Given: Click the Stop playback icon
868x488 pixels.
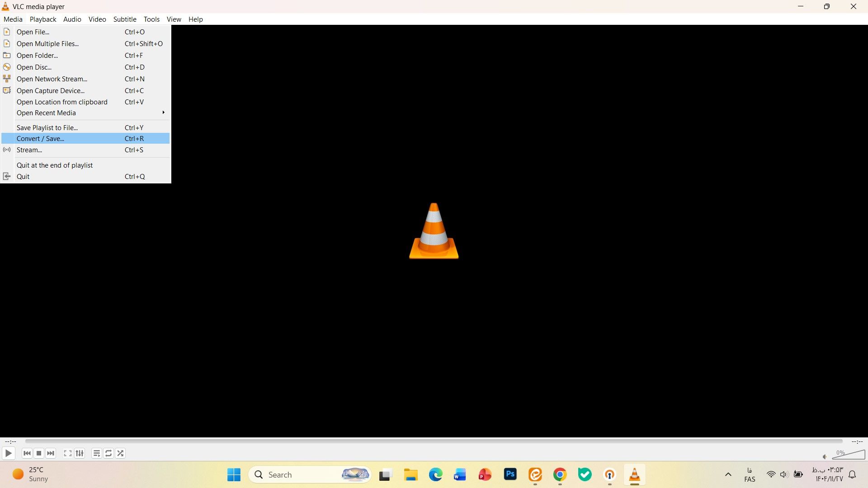Looking at the screenshot, I should pyautogui.click(x=39, y=453).
